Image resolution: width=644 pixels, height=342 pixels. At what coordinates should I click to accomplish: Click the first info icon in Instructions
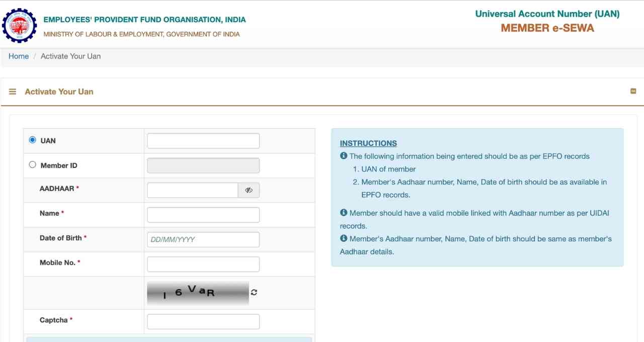(344, 156)
